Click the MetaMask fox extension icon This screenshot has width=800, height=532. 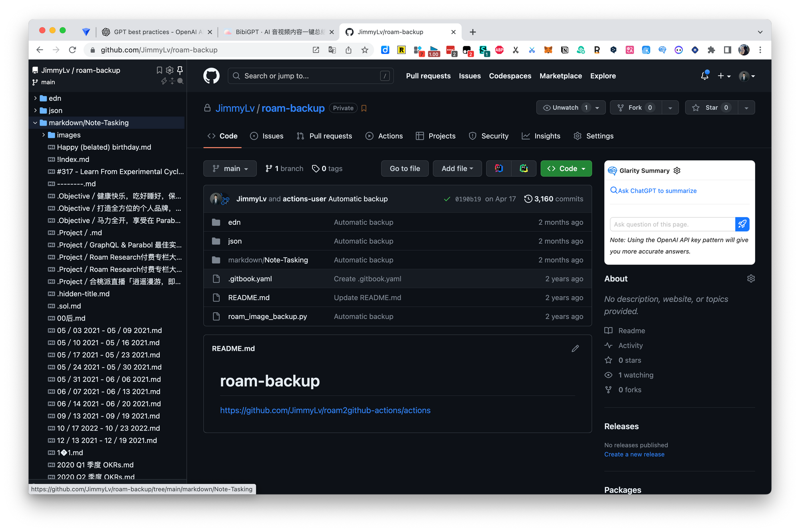coord(548,50)
